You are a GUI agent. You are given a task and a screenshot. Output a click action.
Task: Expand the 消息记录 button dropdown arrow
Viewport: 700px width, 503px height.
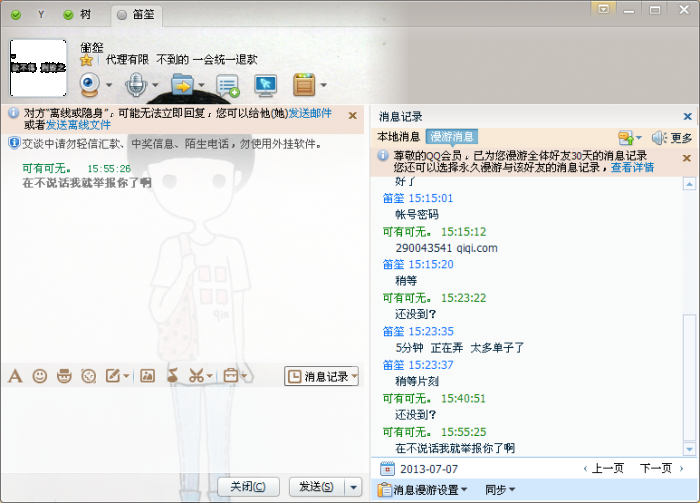[354, 376]
